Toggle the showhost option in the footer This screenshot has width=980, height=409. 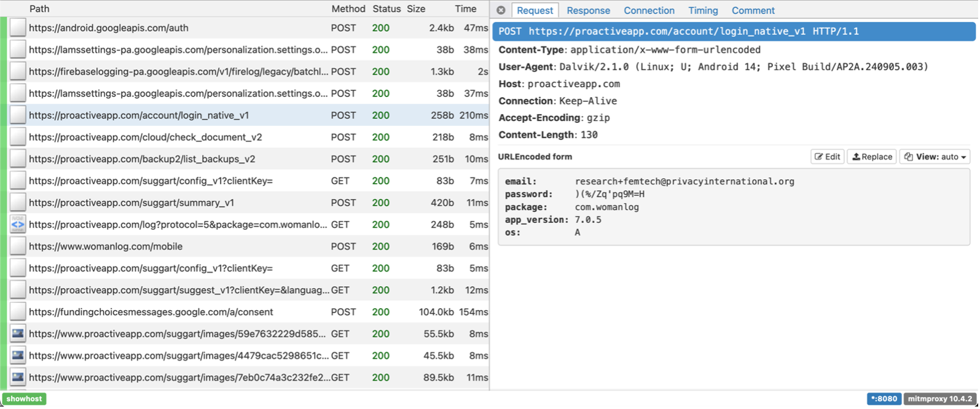tap(25, 399)
